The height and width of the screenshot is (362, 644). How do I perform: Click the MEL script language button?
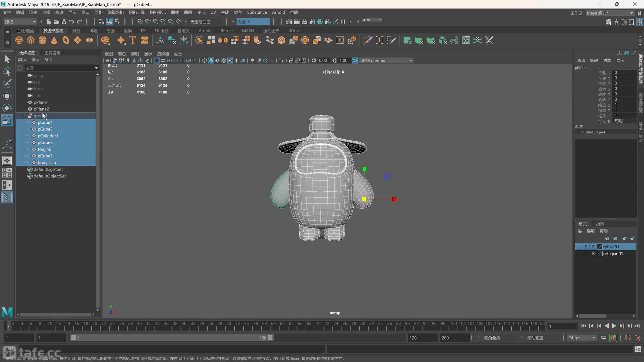(11, 349)
